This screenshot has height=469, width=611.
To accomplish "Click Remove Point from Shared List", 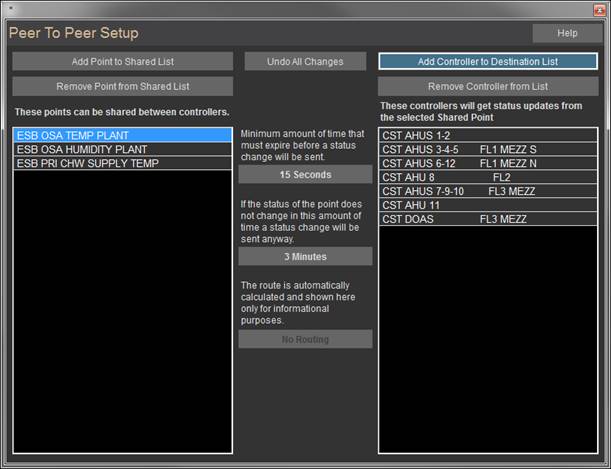I will click(x=123, y=86).
